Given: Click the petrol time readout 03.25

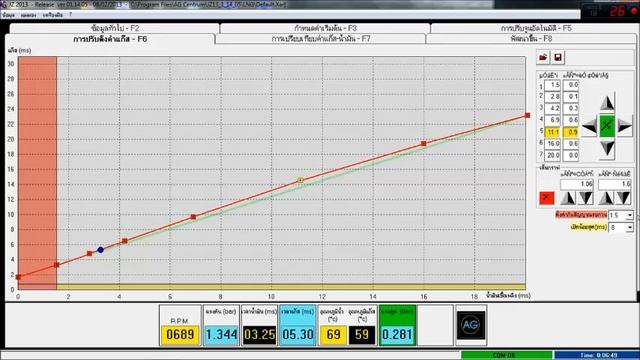Looking at the screenshot, I should click(x=260, y=335).
